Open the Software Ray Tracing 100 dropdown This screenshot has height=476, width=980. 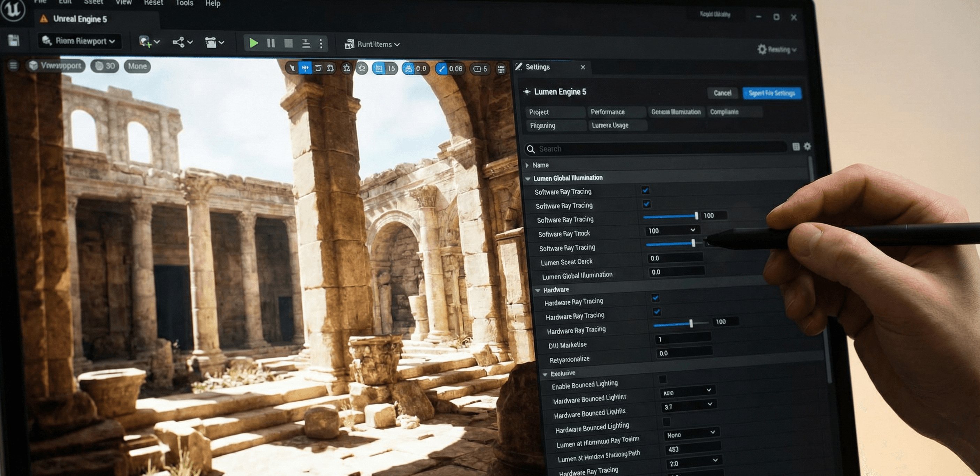pos(671,230)
